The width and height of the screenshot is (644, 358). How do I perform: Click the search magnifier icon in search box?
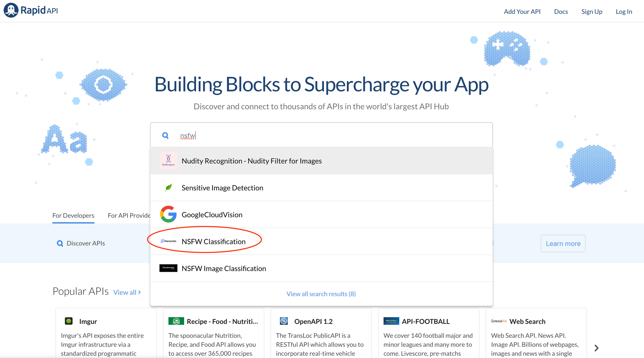(x=166, y=136)
